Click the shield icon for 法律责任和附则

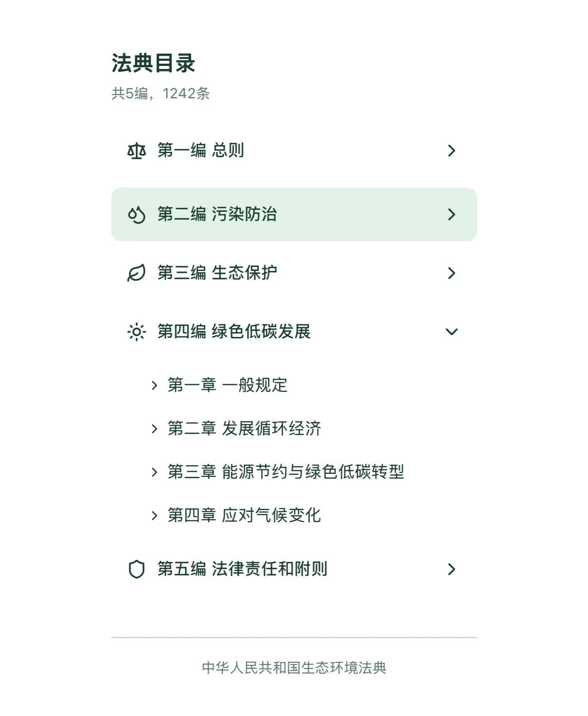tap(136, 569)
